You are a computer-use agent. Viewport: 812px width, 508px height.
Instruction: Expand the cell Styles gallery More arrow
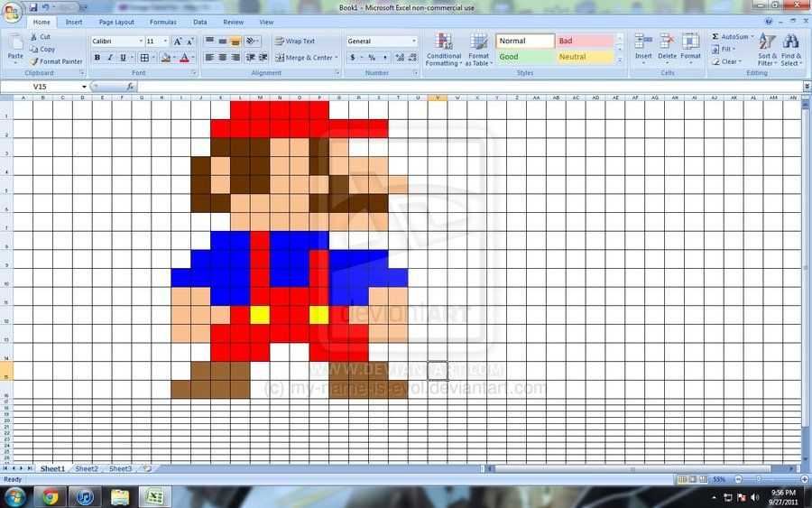[x=619, y=61]
